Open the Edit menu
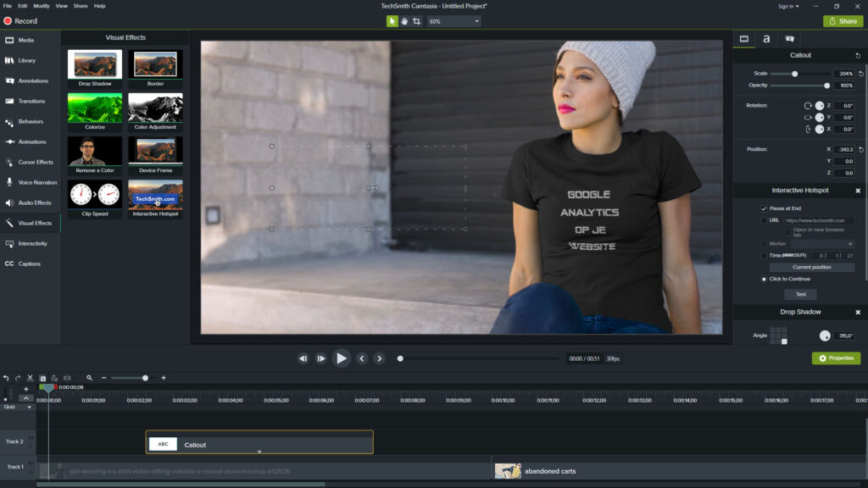 (x=22, y=6)
